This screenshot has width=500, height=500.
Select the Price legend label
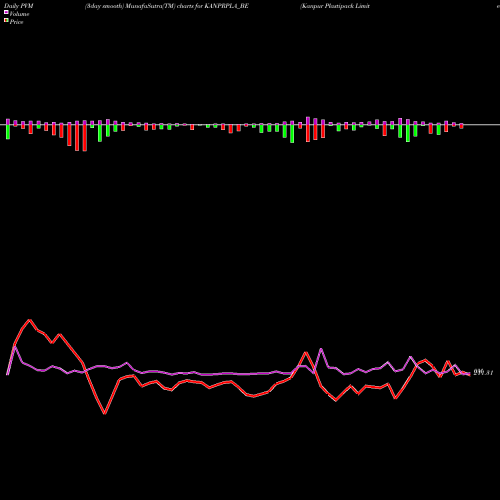click(x=16, y=22)
